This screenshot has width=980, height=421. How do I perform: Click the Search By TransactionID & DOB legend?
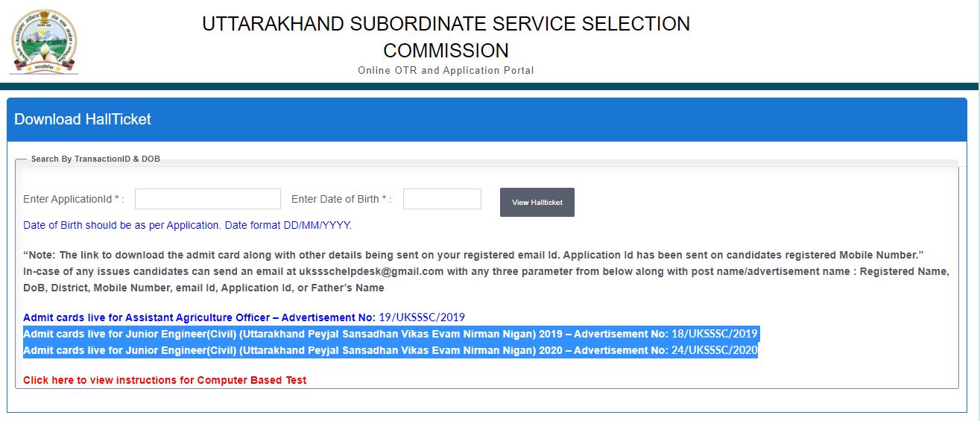click(x=95, y=159)
